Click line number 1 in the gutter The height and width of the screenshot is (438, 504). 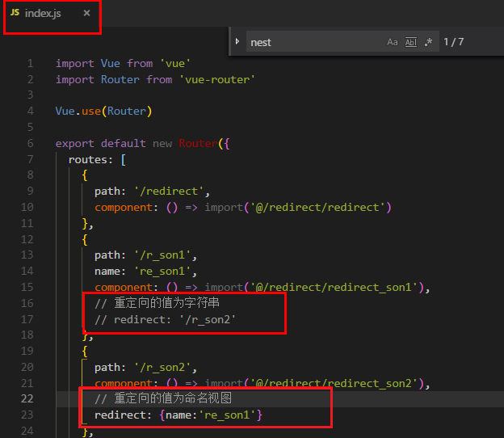coord(30,63)
